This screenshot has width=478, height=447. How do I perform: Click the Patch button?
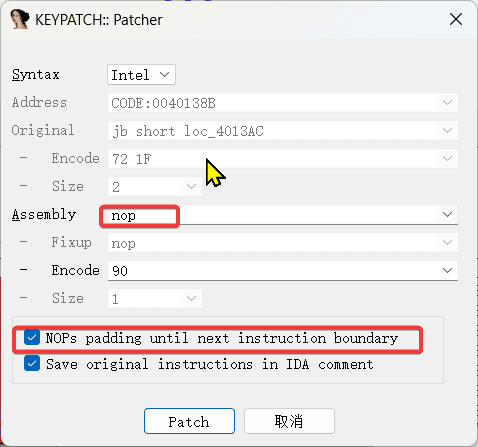tap(189, 421)
